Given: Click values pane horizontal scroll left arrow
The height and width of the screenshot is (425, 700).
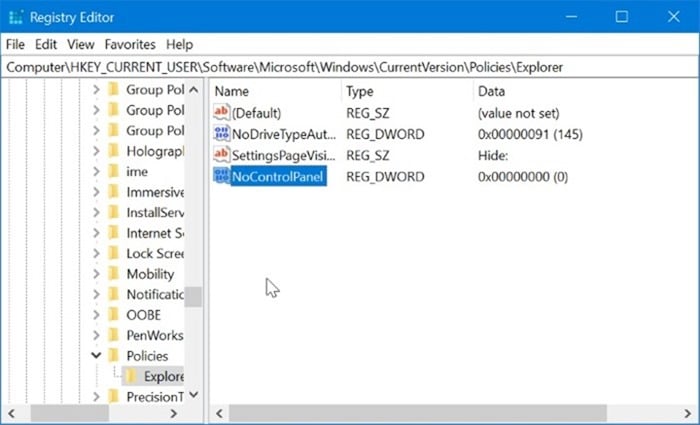Looking at the screenshot, I should coord(219,413).
